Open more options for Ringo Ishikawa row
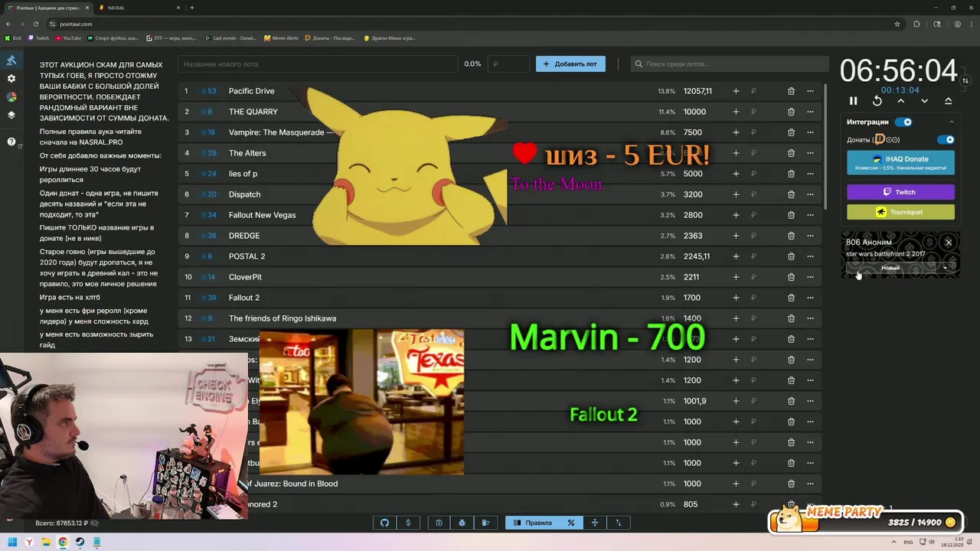The height and width of the screenshot is (551, 980). tap(810, 318)
